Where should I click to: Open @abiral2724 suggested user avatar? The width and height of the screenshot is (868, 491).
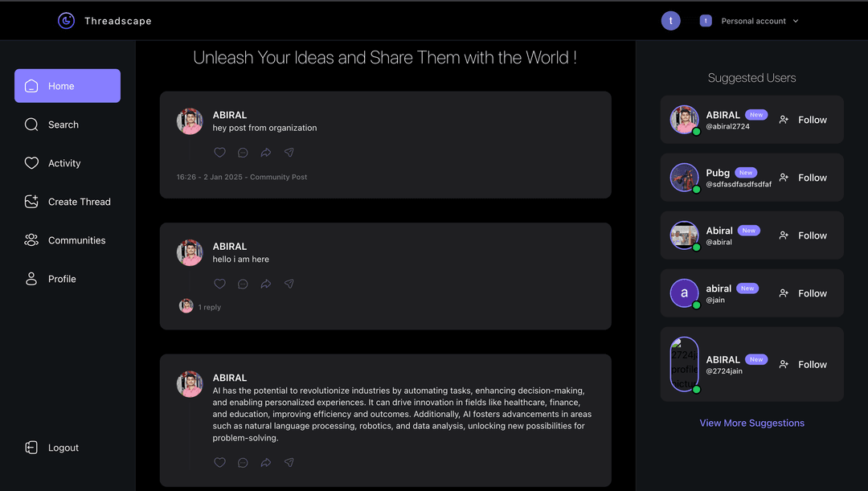coord(684,120)
